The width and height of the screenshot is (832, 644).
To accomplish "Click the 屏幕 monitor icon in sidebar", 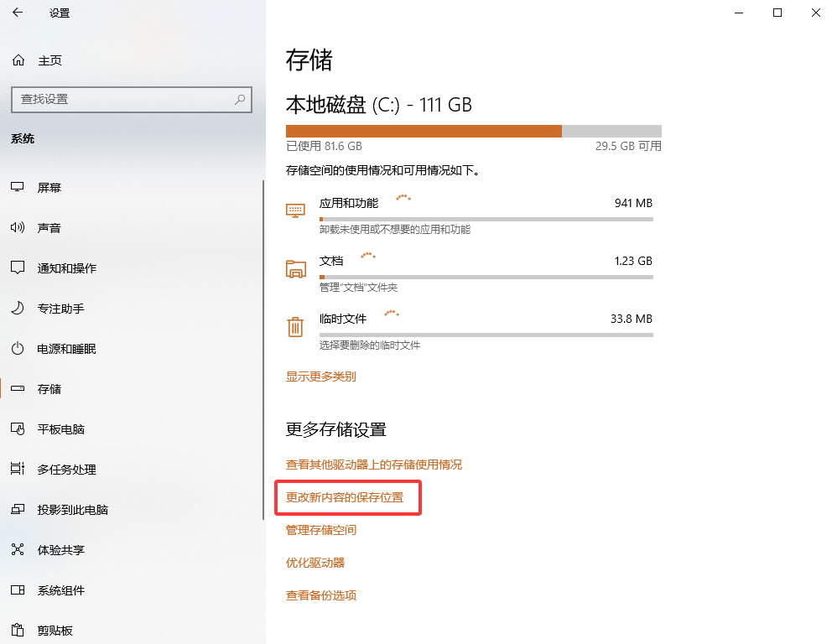I will 18,188.
